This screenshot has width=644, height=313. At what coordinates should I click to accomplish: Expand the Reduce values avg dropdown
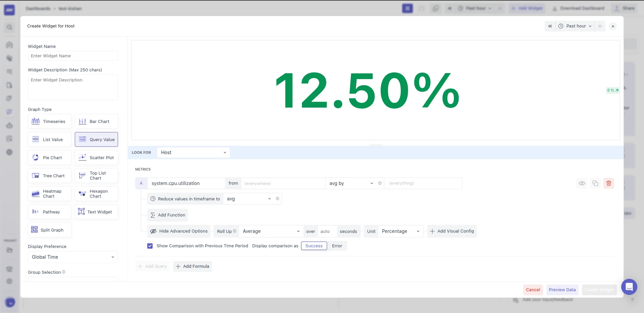[249, 199]
